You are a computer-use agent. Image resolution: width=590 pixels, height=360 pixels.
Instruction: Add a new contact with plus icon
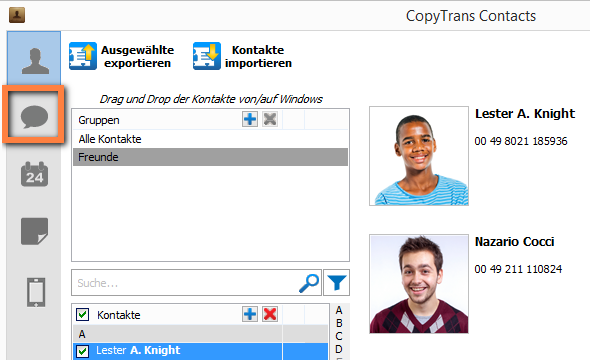[x=250, y=314]
